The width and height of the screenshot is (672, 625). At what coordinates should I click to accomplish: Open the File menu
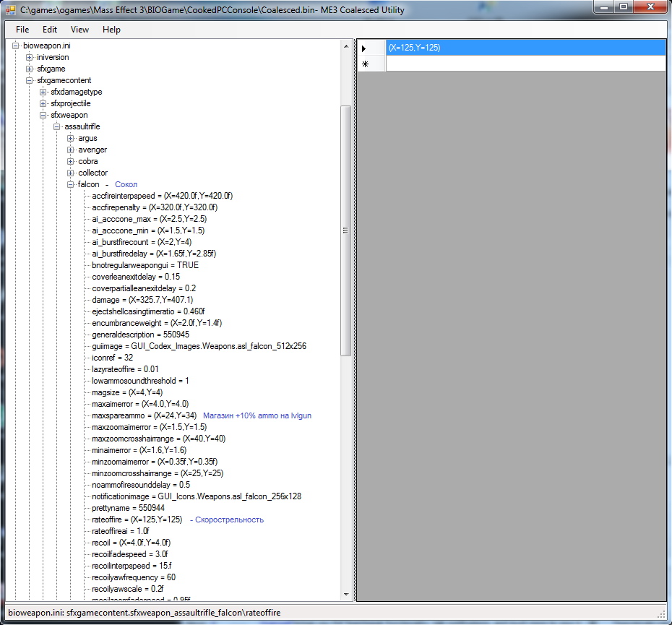[x=22, y=30]
